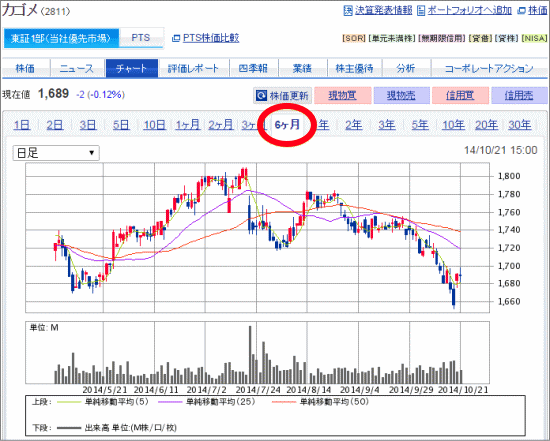This screenshot has height=441, width=550.
Task: Switch chart range to 2ヶ月
Action: pos(221,125)
